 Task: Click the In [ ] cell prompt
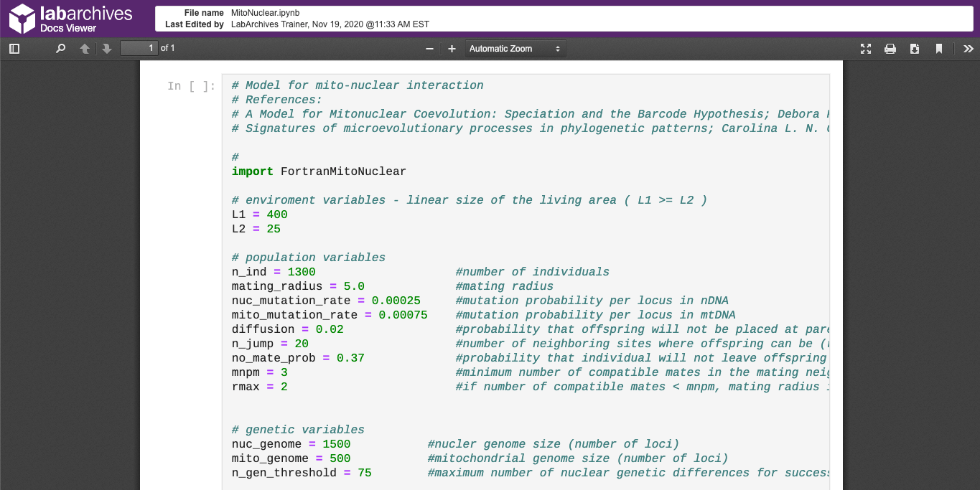(x=192, y=86)
